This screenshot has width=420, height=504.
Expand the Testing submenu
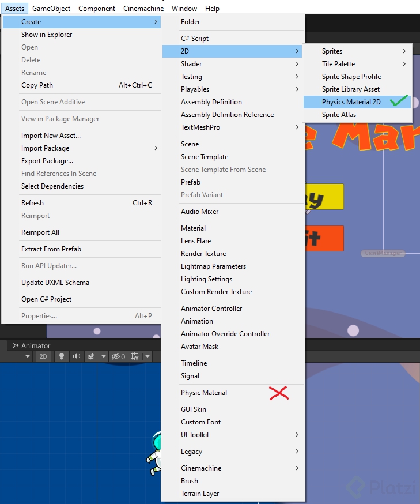(x=233, y=77)
